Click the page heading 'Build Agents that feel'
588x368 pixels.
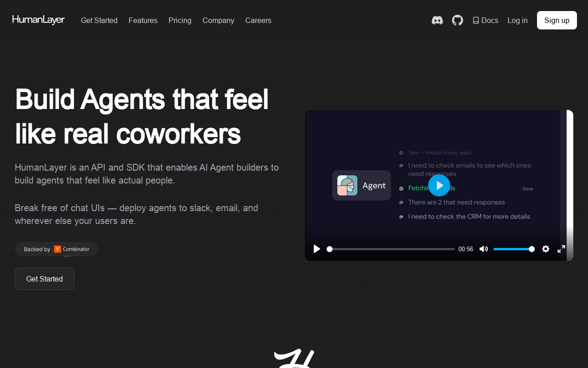pyautogui.click(x=142, y=99)
